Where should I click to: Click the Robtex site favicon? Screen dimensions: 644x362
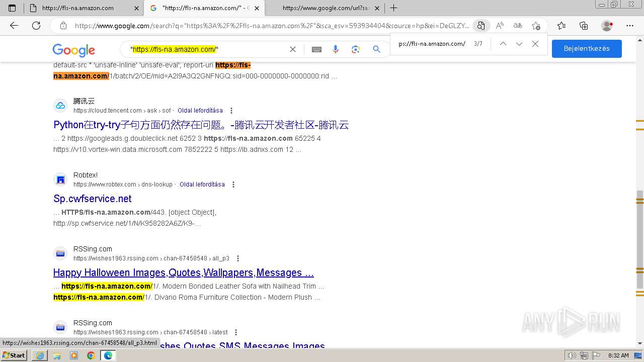click(x=60, y=179)
